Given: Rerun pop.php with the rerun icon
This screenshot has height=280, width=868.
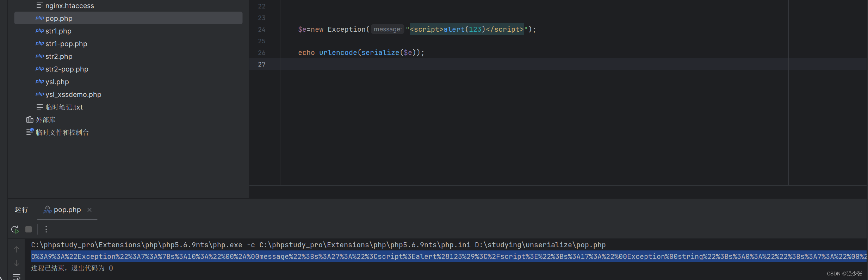Looking at the screenshot, I should point(15,230).
